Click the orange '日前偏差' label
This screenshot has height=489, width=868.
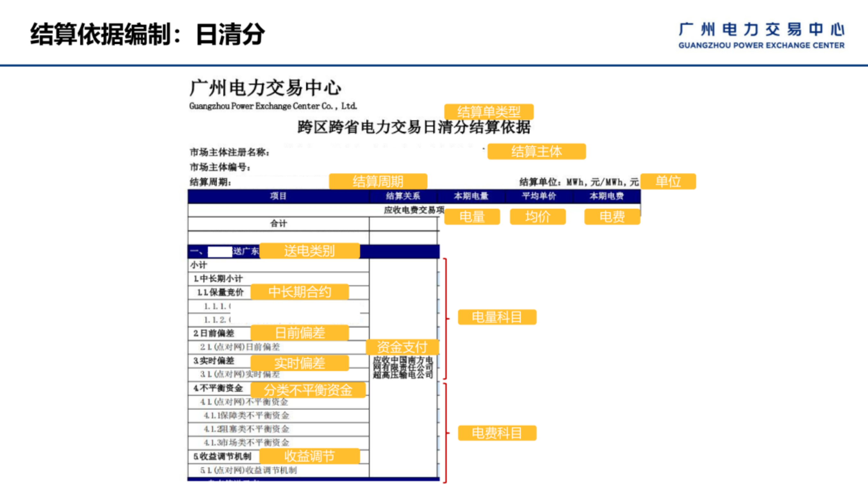(300, 333)
